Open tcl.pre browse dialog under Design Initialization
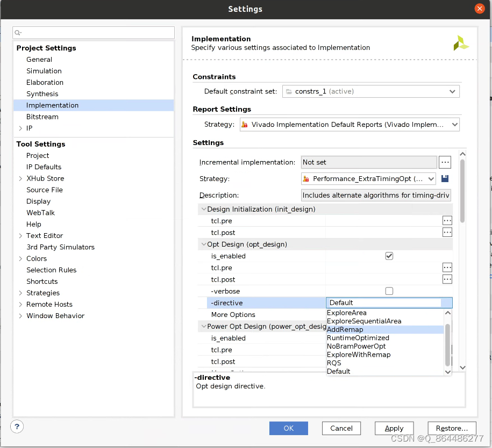 (447, 220)
